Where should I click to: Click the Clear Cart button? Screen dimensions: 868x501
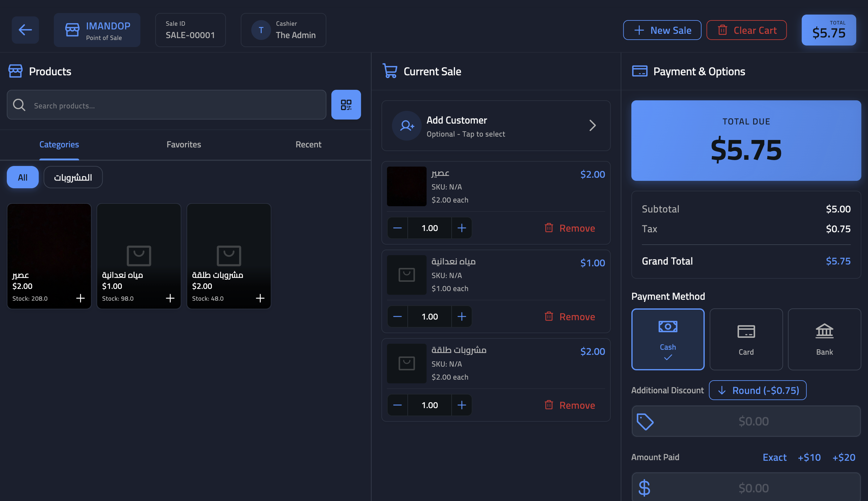click(746, 30)
